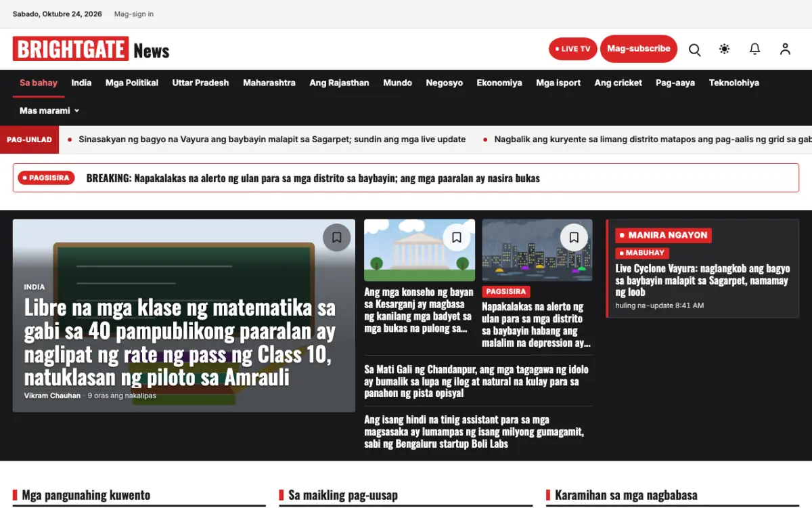This screenshot has width=812, height=508.
Task: Click the MANIRA NGAYON live label
Action: [x=663, y=235]
